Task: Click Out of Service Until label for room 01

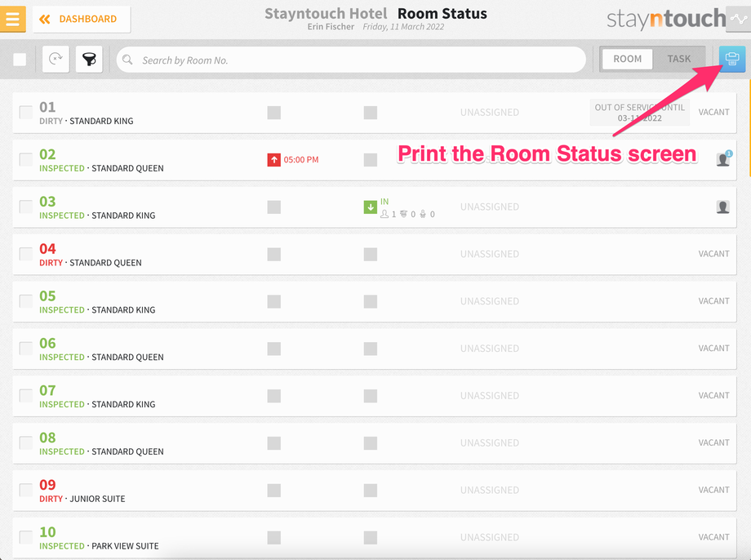Action: [639, 113]
